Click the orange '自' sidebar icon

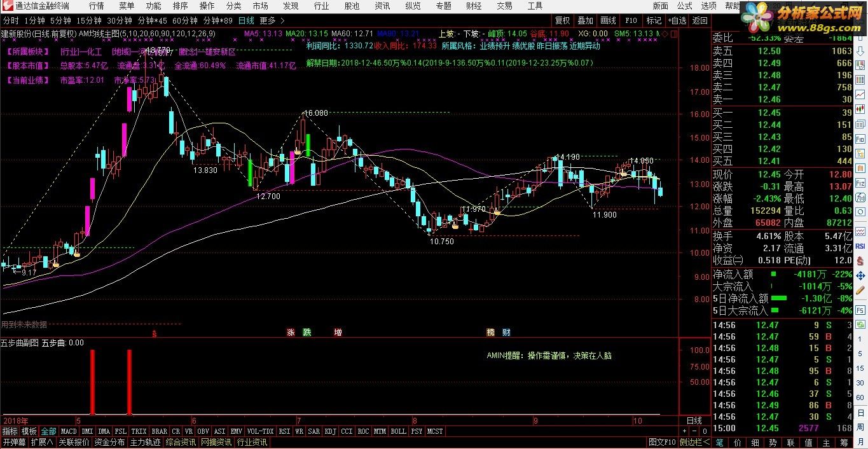860,168
